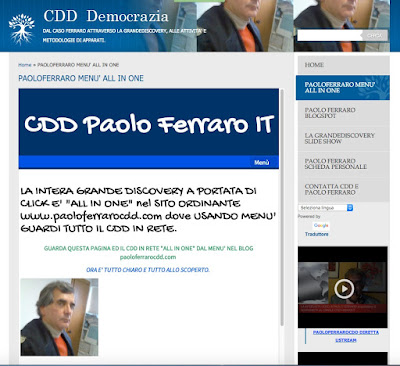
Task: Follow the paoloferrarocdd.com green link
Action: [148, 257]
